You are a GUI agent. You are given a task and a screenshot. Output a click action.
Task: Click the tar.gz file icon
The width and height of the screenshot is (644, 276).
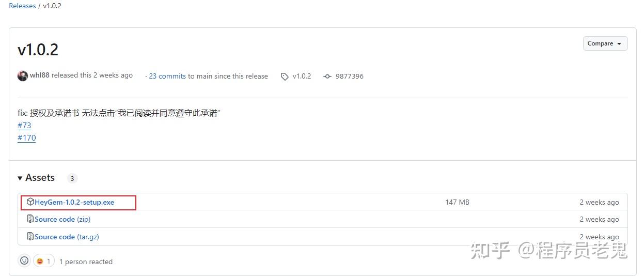(x=30, y=237)
